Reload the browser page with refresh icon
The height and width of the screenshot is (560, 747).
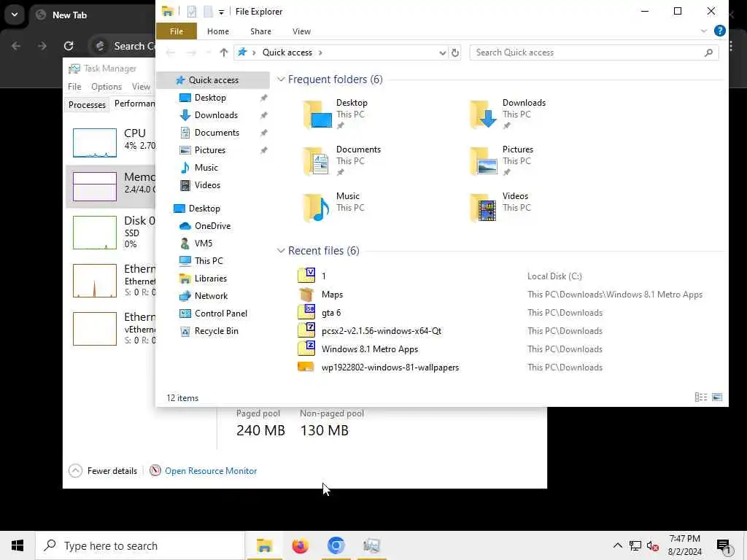(69, 46)
